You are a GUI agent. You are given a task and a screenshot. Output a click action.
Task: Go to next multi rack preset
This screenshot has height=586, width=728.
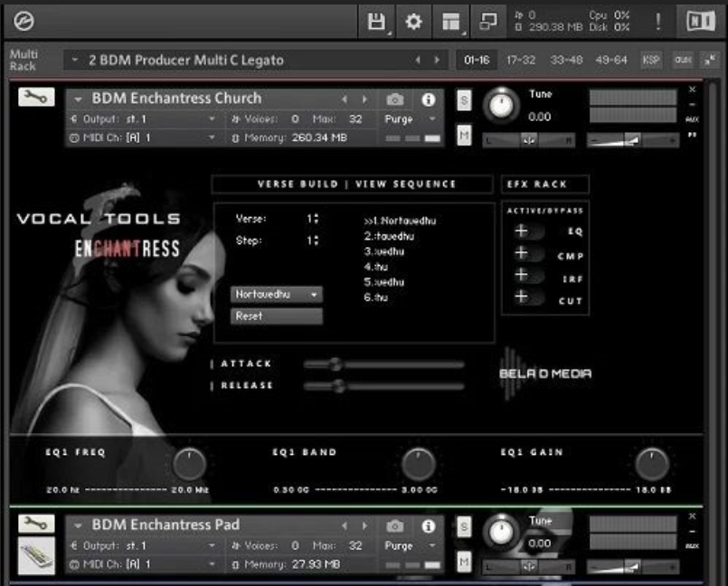pos(437,60)
